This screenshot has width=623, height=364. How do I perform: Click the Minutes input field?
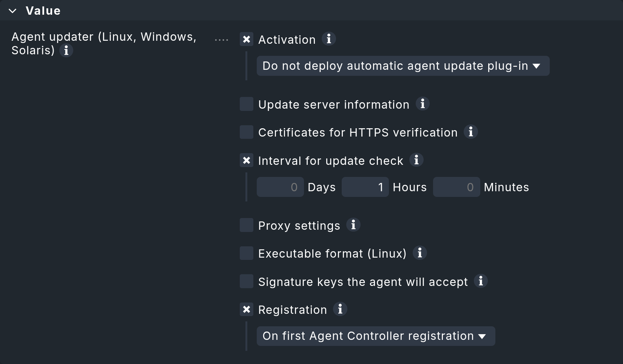pyautogui.click(x=456, y=187)
